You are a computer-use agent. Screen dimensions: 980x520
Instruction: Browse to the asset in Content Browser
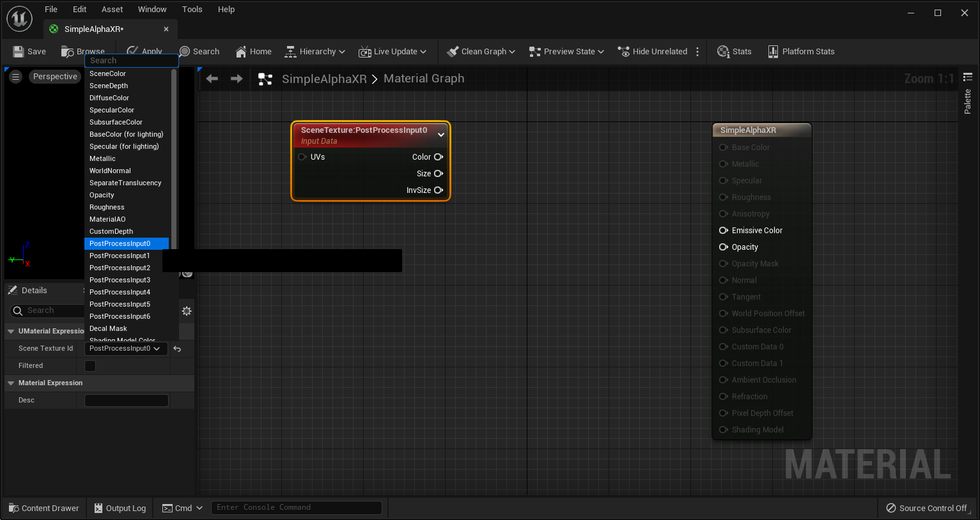(x=82, y=51)
